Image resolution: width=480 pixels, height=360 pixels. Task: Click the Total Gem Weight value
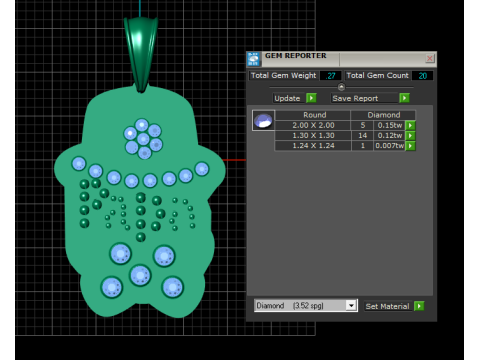click(x=330, y=76)
